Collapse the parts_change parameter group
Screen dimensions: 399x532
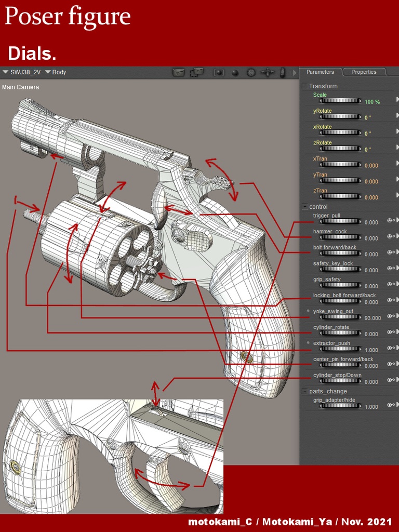point(304,391)
